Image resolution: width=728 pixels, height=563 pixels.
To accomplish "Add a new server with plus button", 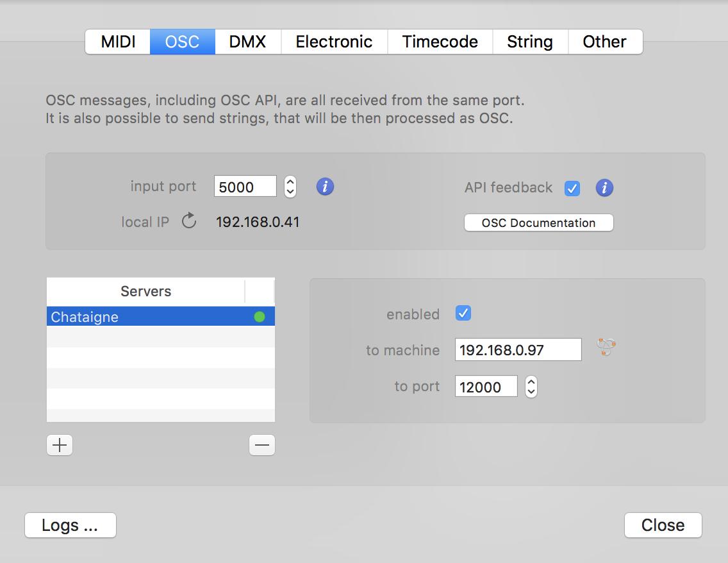I will 60,445.
